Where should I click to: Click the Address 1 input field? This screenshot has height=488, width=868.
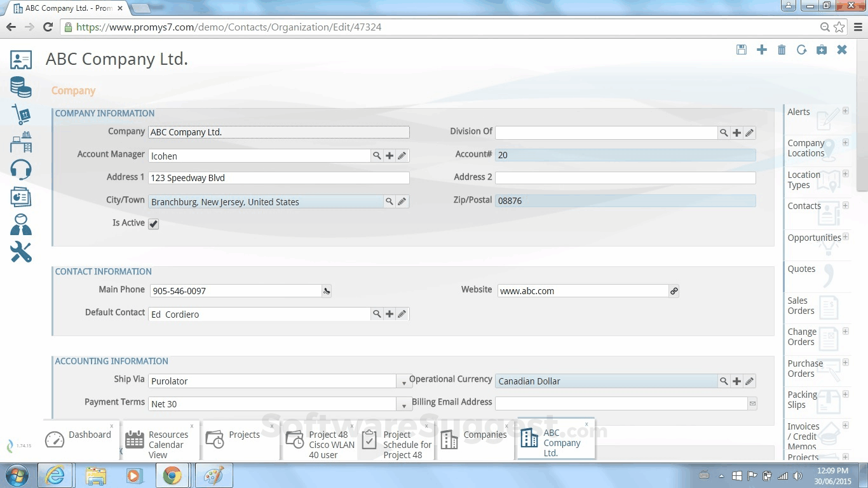(279, 178)
